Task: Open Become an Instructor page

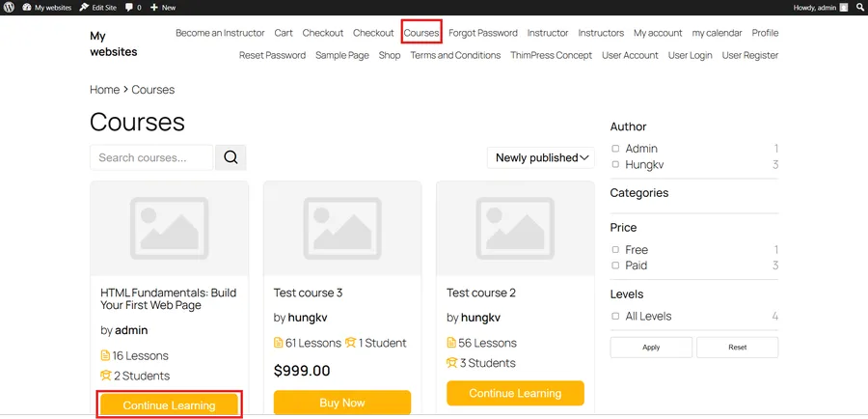Action: (x=220, y=33)
